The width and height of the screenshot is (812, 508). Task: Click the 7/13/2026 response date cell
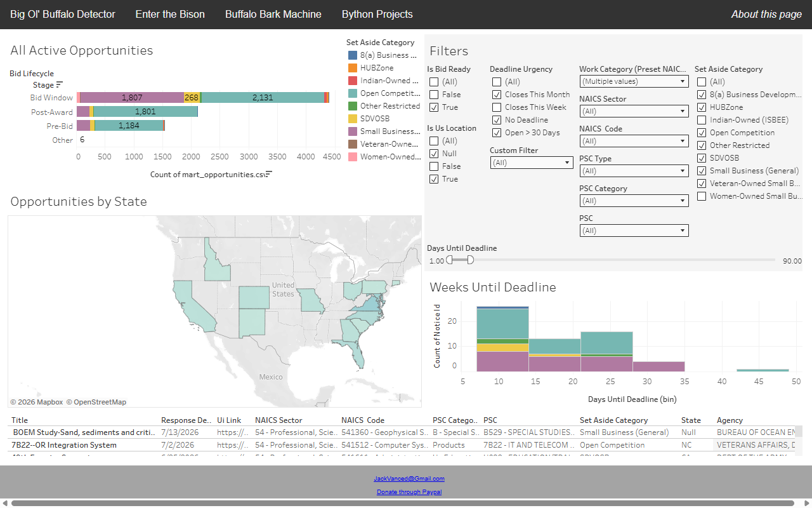(187, 432)
